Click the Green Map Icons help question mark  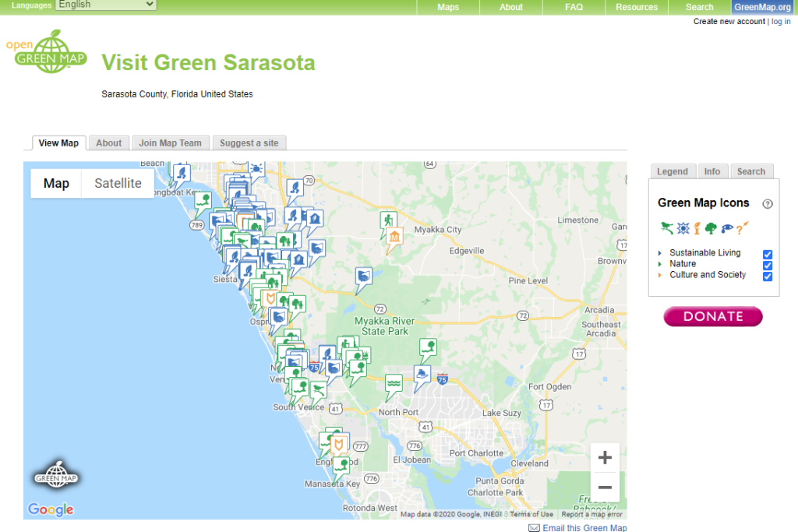768,204
